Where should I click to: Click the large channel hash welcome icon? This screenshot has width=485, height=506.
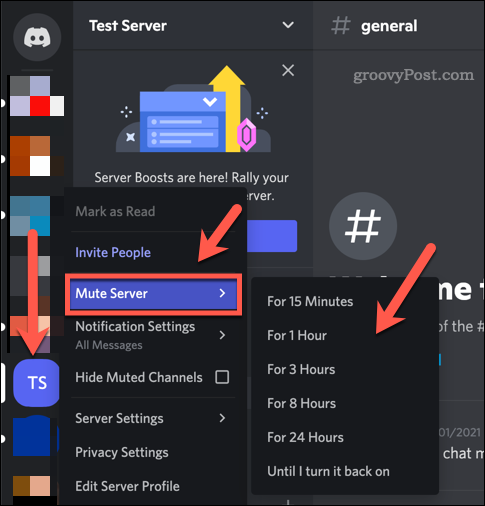pos(363,226)
